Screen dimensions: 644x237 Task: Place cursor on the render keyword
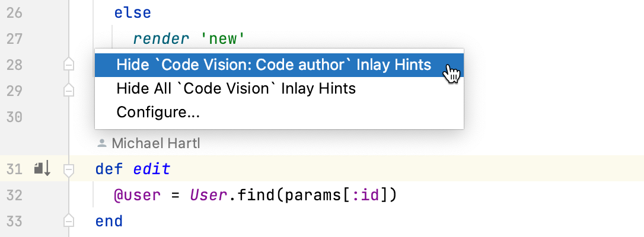158,39
